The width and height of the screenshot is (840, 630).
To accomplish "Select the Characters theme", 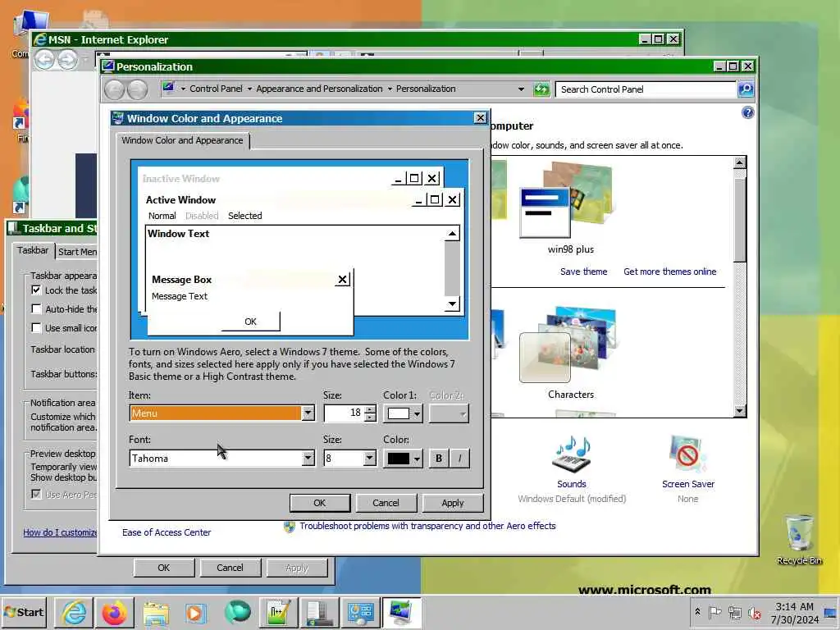I will (570, 354).
